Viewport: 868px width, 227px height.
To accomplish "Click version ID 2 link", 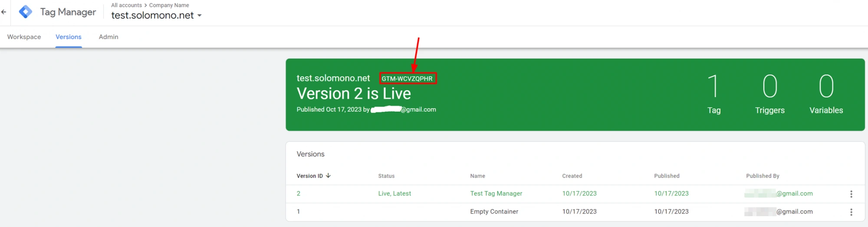I will 299,194.
